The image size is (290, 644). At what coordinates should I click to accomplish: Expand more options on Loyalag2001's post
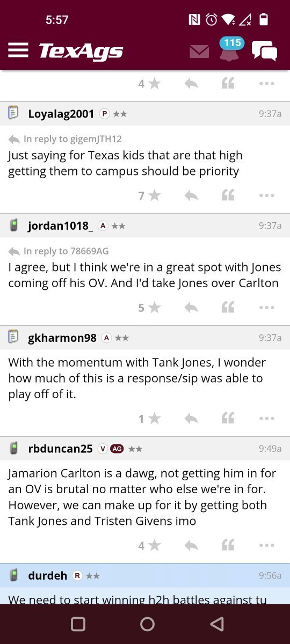click(266, 195)
